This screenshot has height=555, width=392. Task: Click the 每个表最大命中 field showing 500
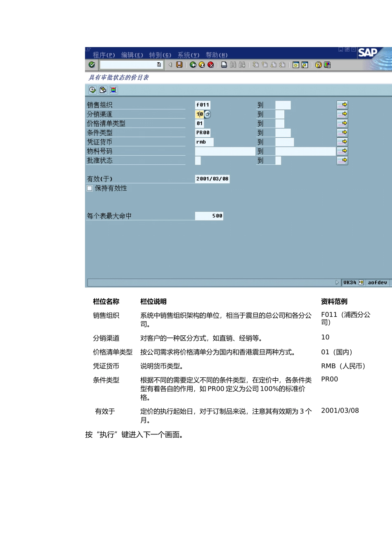click(x=209, y=216)
